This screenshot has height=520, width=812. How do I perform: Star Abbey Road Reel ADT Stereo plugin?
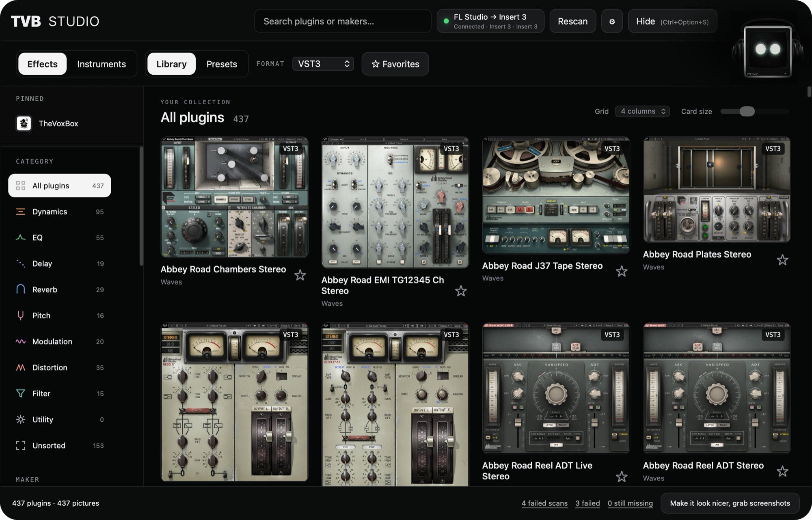782,471
